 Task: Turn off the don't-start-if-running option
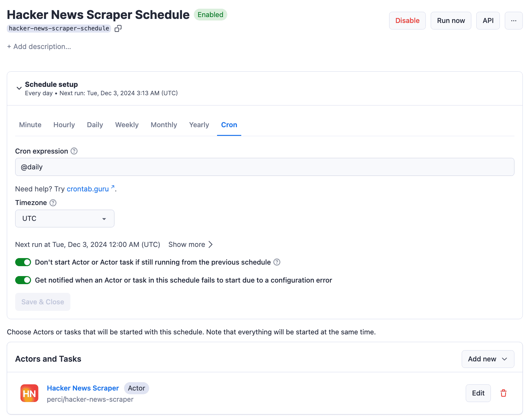point(23,262)
